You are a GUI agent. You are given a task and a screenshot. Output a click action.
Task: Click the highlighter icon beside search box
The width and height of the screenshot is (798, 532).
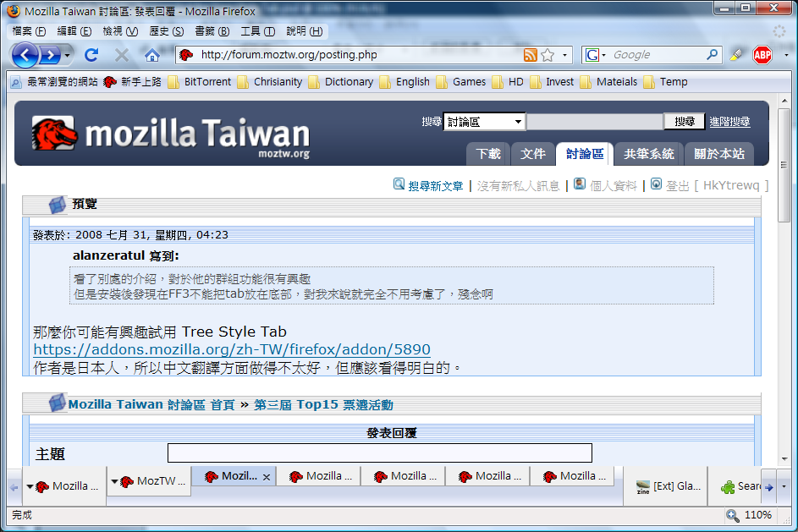[736, 55]
